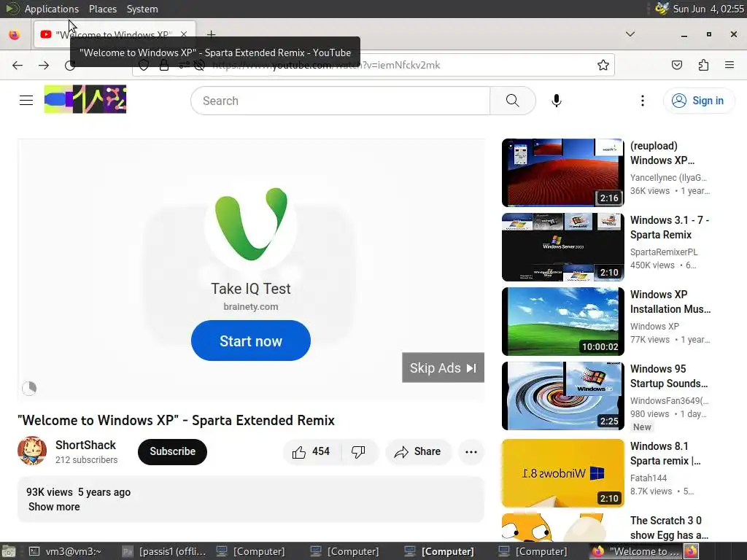Click the Skip Ads button
This screenshot has height=560, width=747.
pyautogui.click(x=443, y=367)
